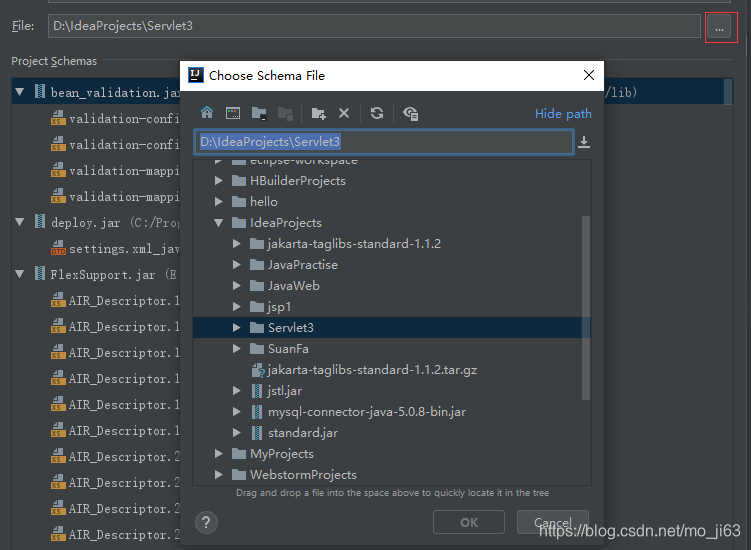751x550 pixels.
Task: Open path history download-arrow icon
Action: tap(584, 142)
